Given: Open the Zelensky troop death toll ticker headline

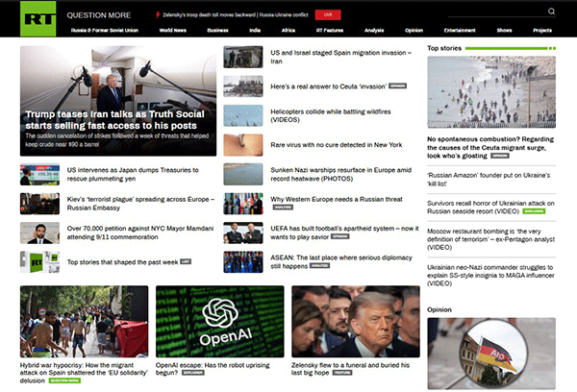Looking at the screenshot, I should 236,14.
